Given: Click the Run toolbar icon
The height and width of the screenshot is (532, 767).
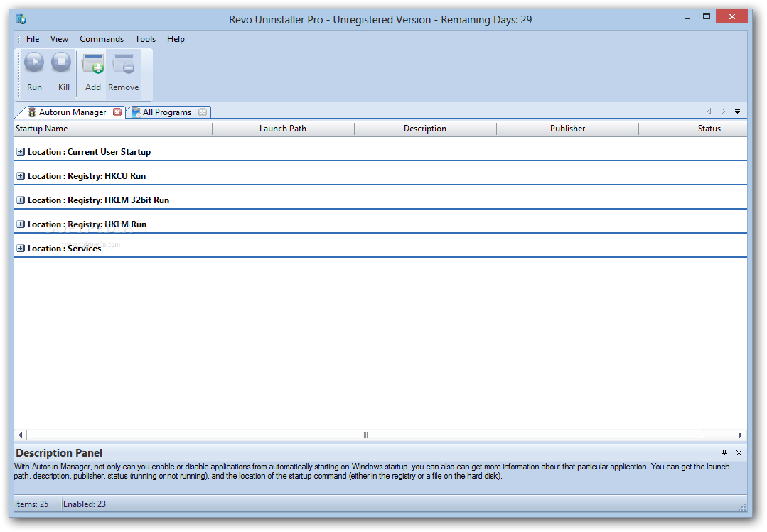Looking at the screenshot, I should click(x=34, y=63).
